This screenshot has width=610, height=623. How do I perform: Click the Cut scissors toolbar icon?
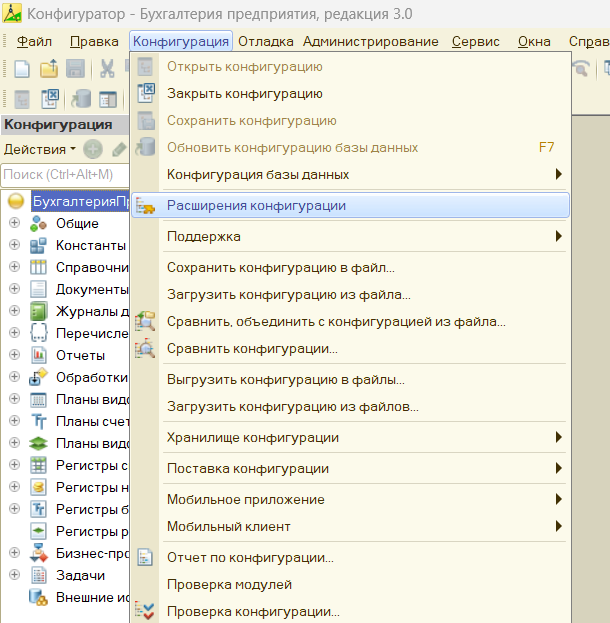106,69
